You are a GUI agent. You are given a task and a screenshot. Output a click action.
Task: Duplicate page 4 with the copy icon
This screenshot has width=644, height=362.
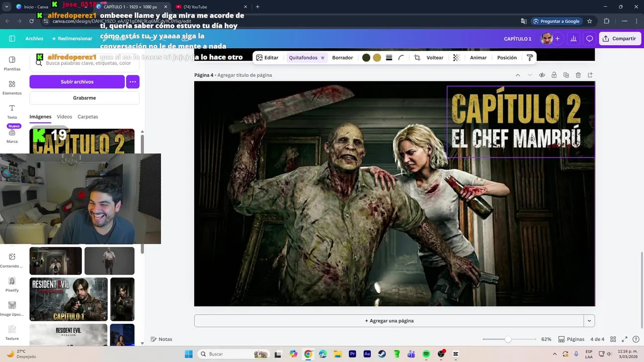coord(566,75)
